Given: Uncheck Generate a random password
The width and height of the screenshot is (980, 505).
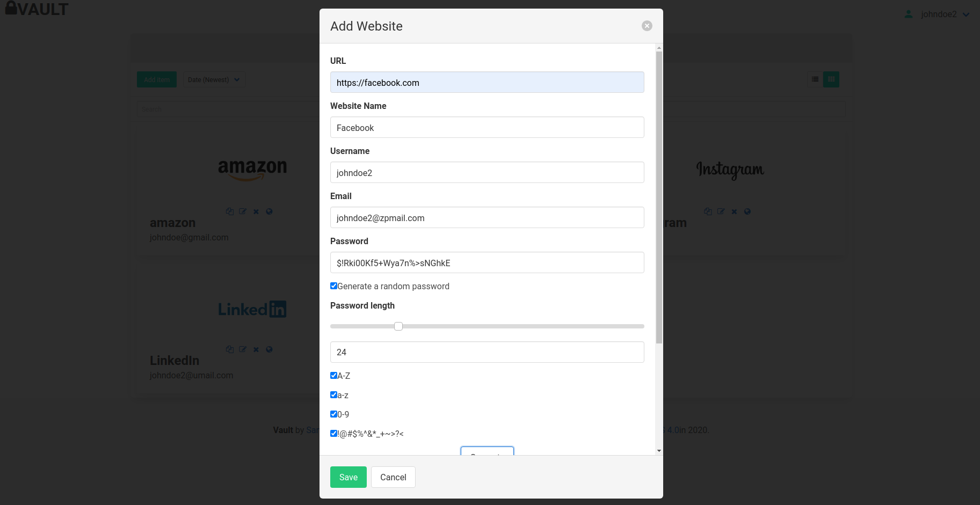Looking at the screenshot, I should [333, 286].
